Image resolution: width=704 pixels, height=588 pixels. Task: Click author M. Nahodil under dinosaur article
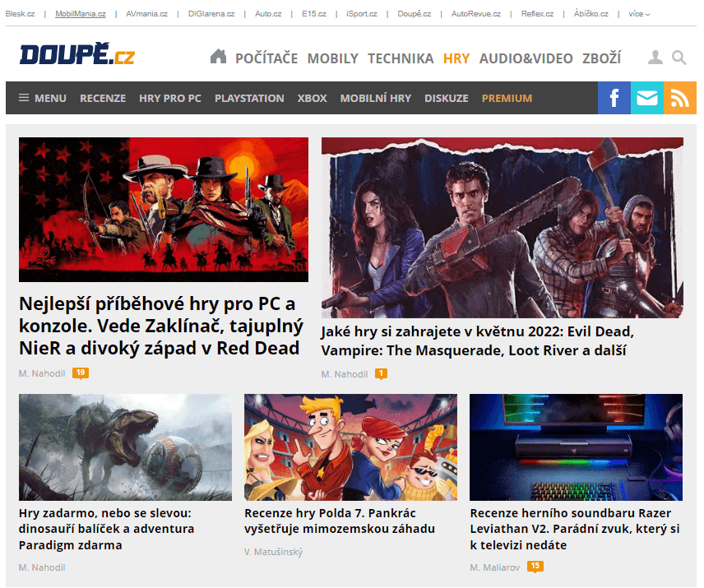pos(42,567)
